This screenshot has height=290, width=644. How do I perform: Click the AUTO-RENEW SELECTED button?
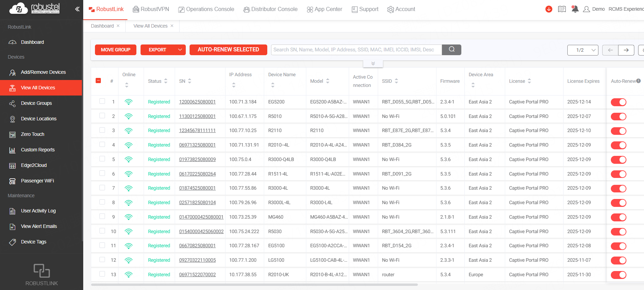coord(228,50)
